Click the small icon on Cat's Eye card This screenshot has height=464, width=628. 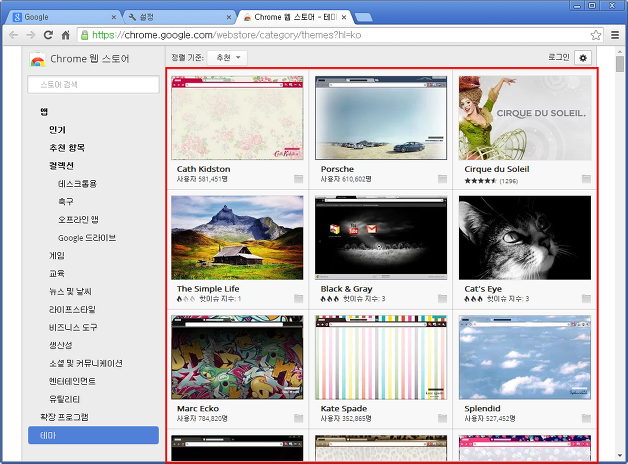coord(586,298)
